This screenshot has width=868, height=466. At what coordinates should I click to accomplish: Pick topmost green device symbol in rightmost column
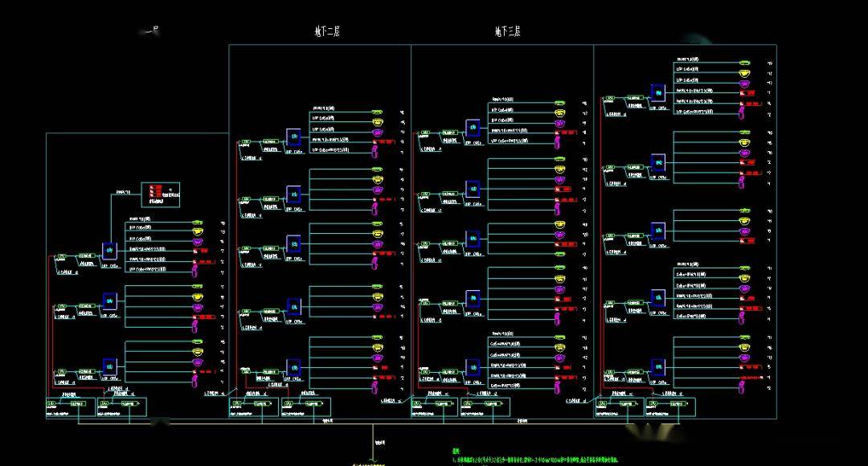pyautogui.click(x=744, y=63)
